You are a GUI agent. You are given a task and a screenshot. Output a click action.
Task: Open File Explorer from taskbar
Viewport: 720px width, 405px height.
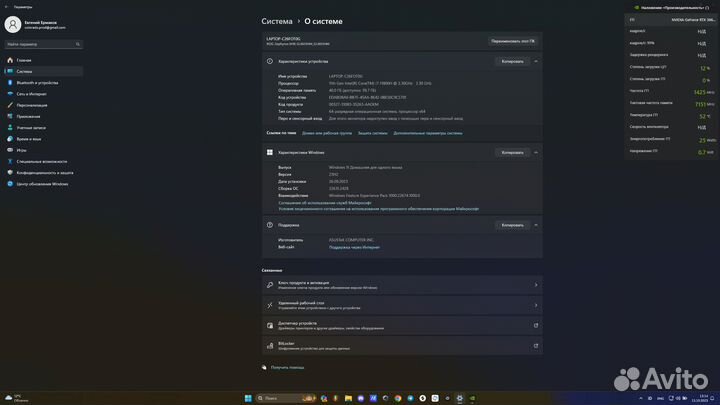(x=349, y=398)
